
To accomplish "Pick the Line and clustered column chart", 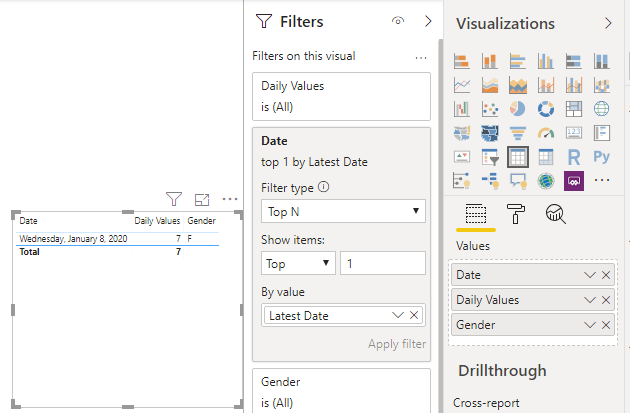I will (574, 85).
